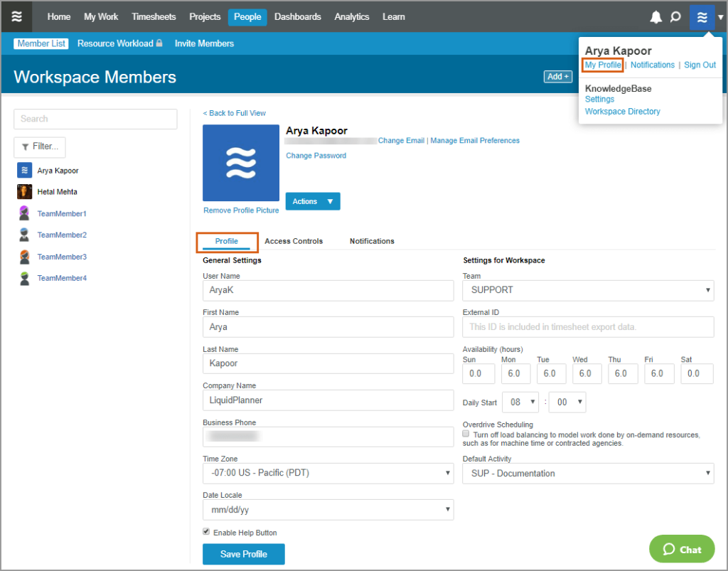
Task: Select TeamMember1's avatar icon
Action: pos(23,213)
